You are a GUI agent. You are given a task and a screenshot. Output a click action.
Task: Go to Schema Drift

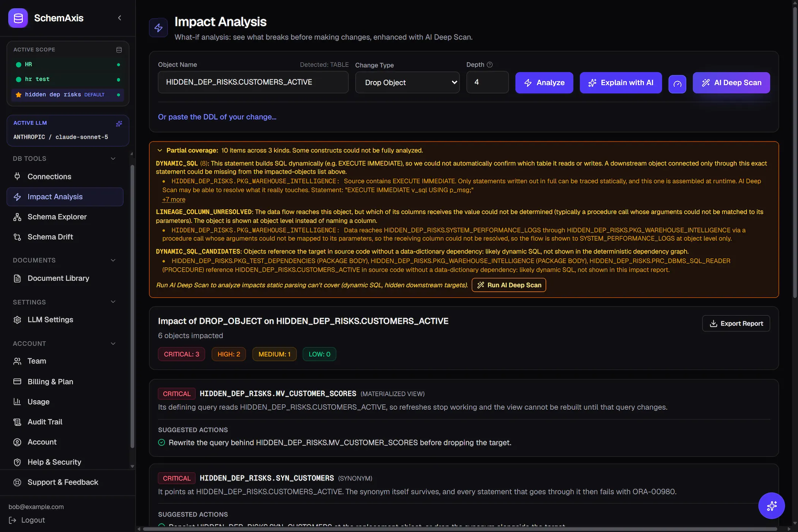click(x=65, y=237)
